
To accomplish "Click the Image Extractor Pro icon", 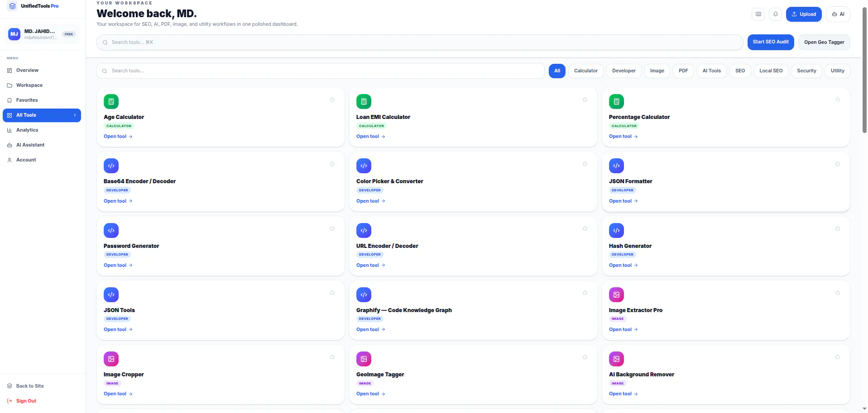I will pyautogui.click(x=616, y=294).
